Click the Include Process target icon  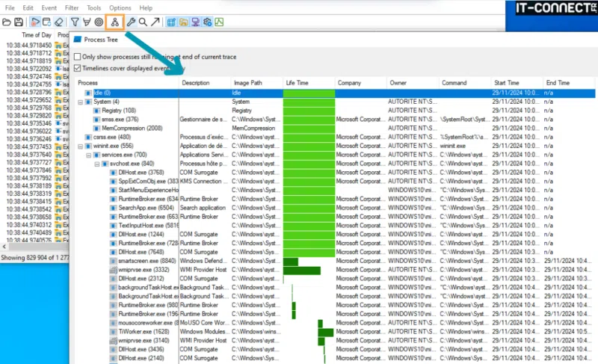coord(99,22)
